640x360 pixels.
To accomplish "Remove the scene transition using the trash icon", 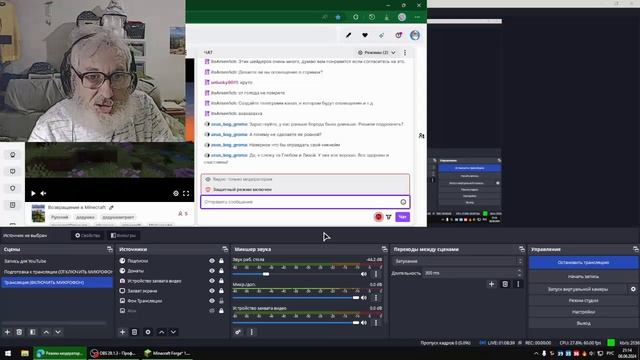I will [x=505, y=284].
